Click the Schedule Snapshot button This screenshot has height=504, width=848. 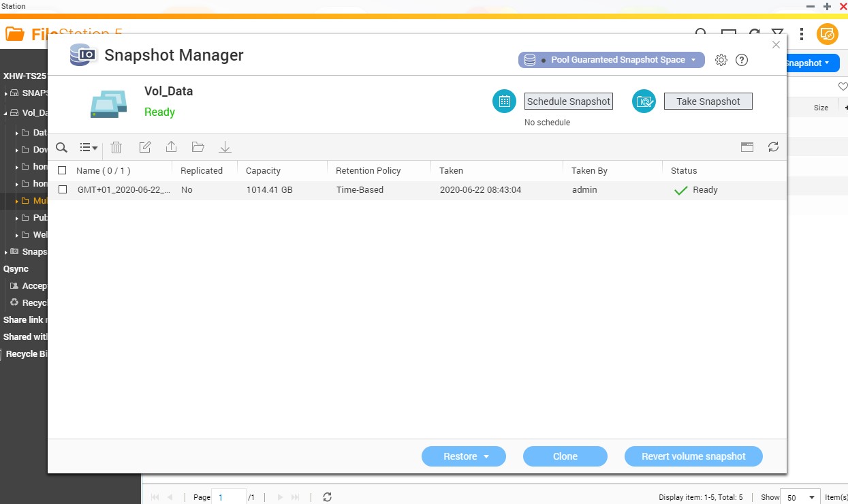point(568,101)
